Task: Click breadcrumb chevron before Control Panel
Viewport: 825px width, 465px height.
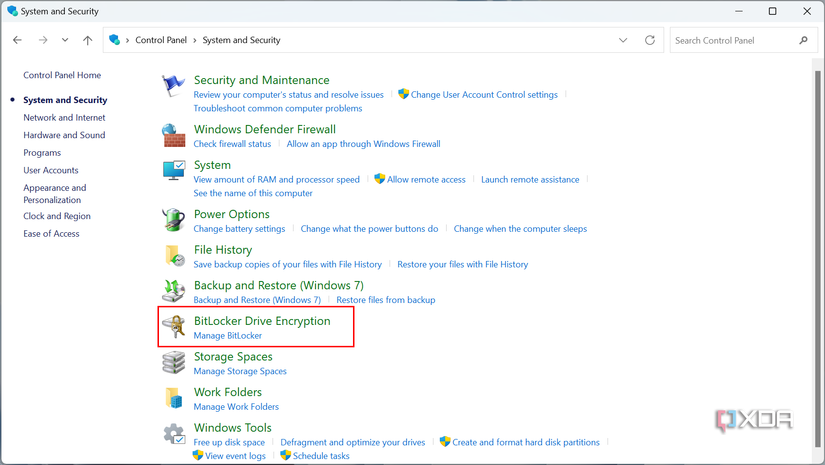Action: click(127, 40)
